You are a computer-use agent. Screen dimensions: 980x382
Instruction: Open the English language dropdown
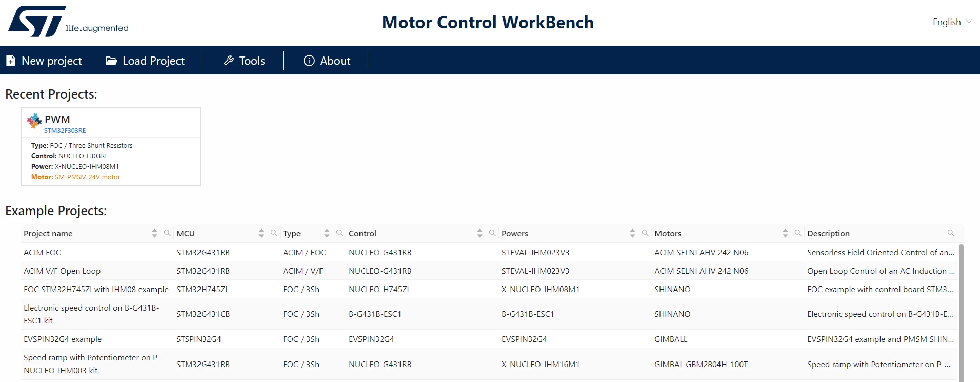(x=952, y=22)
